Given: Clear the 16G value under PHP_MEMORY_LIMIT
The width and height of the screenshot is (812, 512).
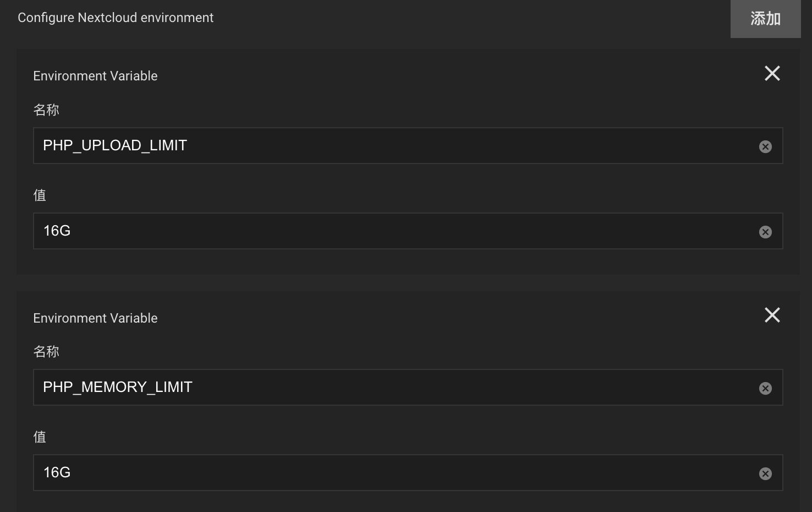Looking at the screenshot, I should (765, 473).
